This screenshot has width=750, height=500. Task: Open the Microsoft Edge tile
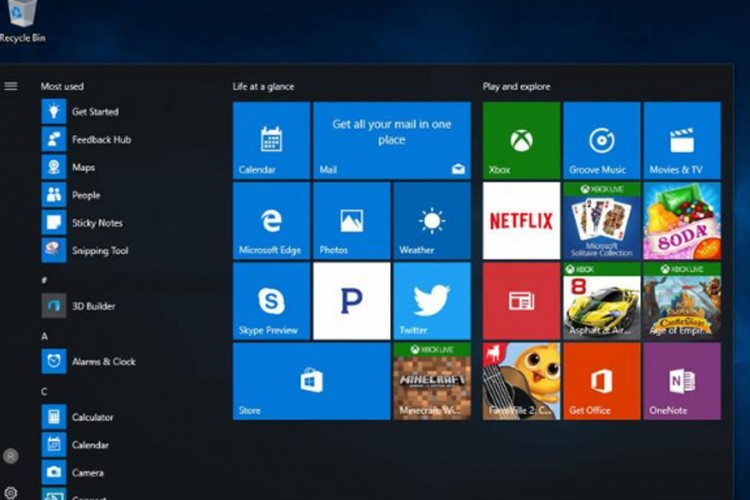(271, 221)
